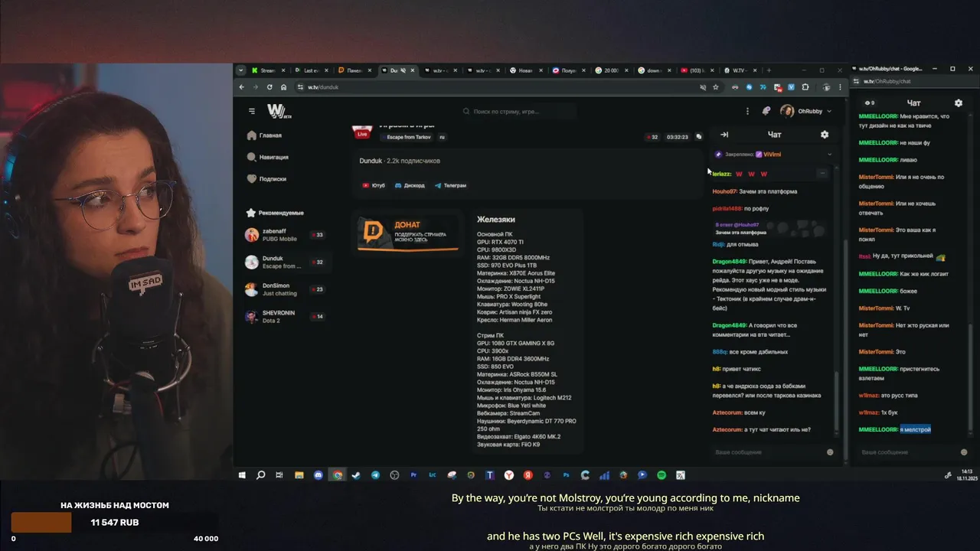Go back in the browser

pos(242,87)
